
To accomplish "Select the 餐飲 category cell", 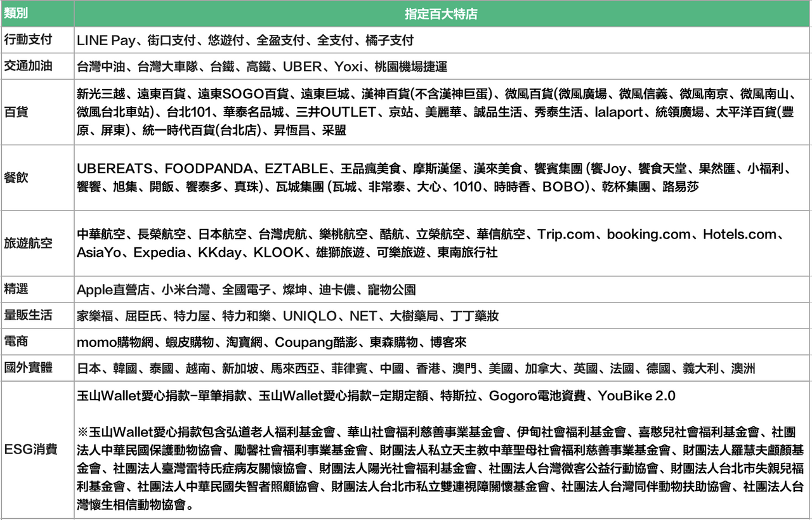I will click(37, 178).
